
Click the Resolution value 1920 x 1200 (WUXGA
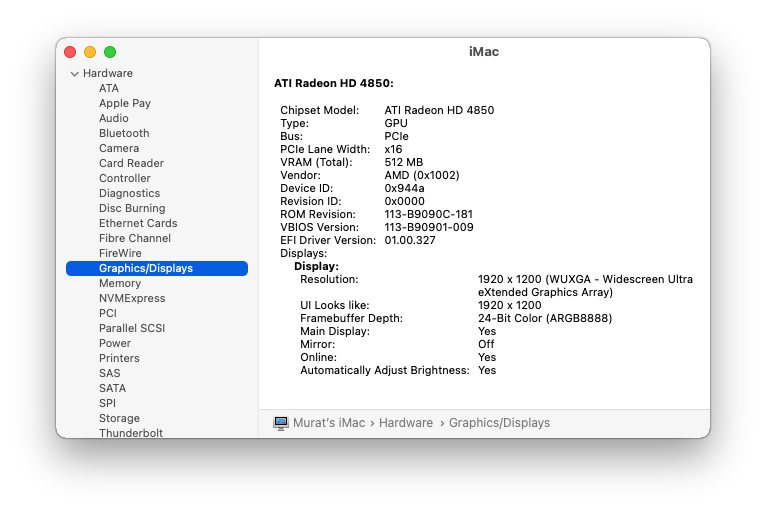585,286
